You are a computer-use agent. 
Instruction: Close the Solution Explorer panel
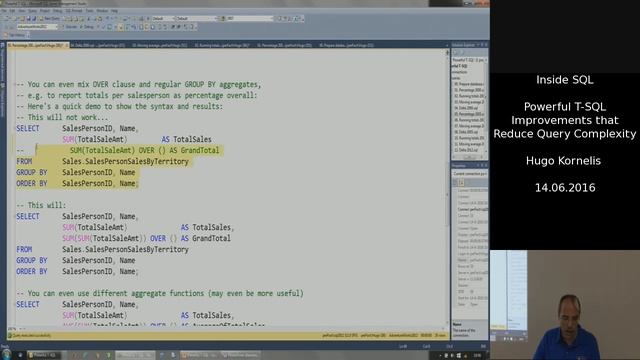486,44
